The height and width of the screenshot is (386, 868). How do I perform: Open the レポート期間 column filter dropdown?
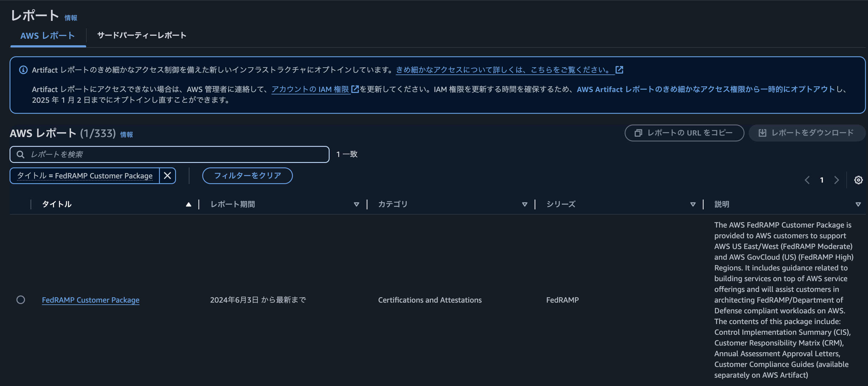click(356, 204)
